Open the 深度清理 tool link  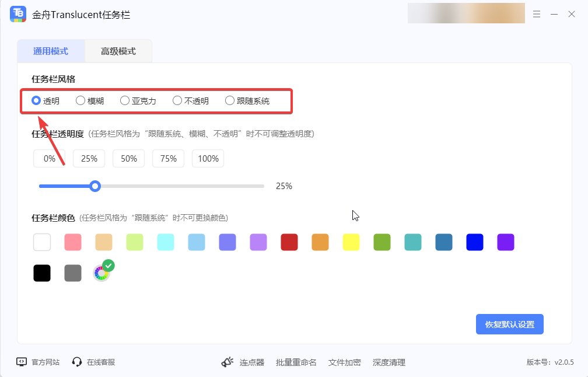(389, 362)
